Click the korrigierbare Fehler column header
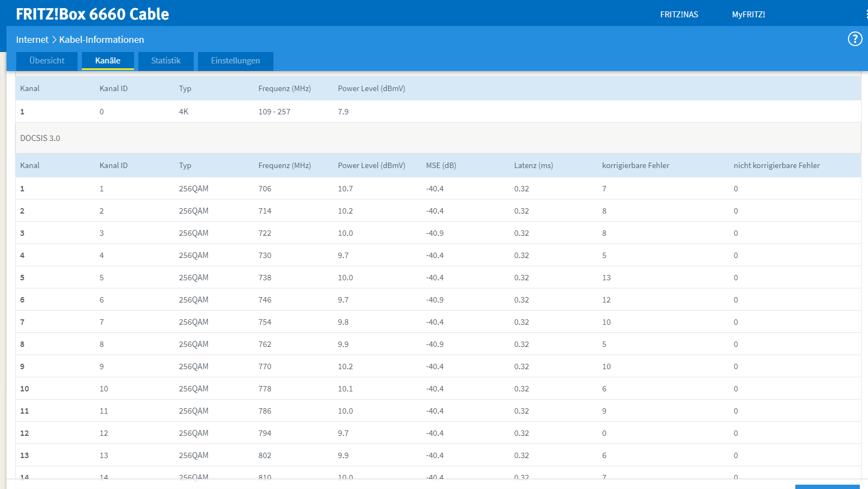This screenshot has height=489, width=868. [636, 165]
